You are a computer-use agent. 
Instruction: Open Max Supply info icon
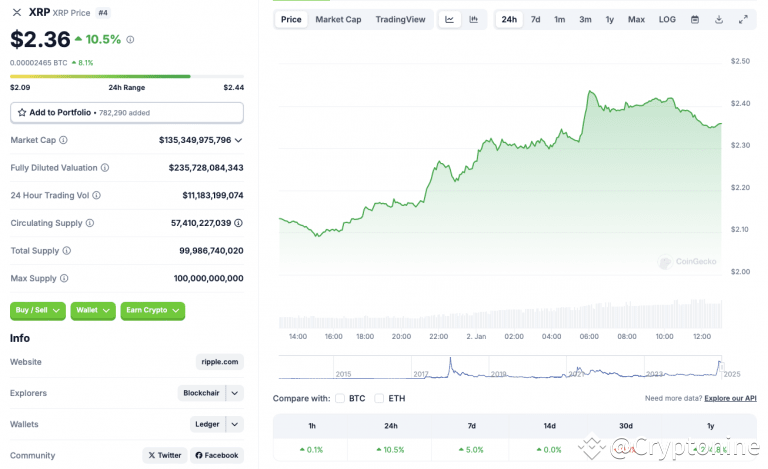(64, 279)
